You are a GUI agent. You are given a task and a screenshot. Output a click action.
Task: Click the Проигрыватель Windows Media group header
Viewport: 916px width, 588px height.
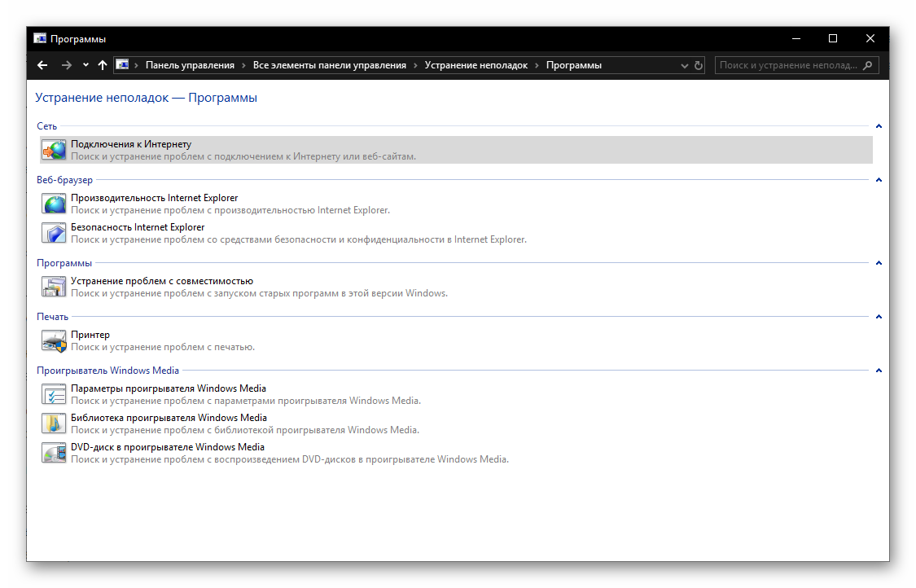108,371
